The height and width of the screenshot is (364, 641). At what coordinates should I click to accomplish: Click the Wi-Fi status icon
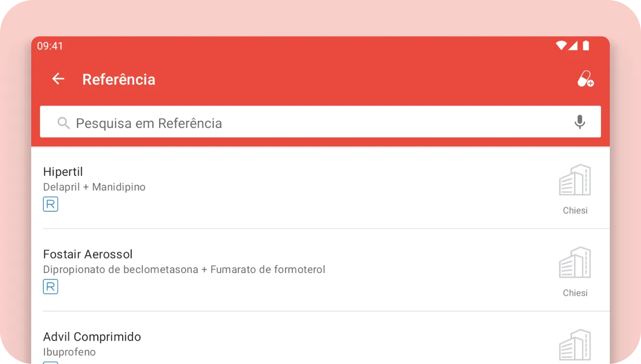[561, 46]
